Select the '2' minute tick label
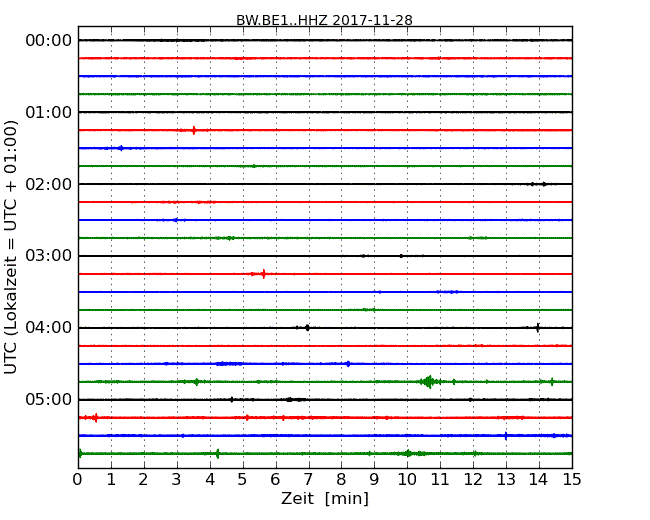This screenshot has width=650, height=520. pos(143,480)
